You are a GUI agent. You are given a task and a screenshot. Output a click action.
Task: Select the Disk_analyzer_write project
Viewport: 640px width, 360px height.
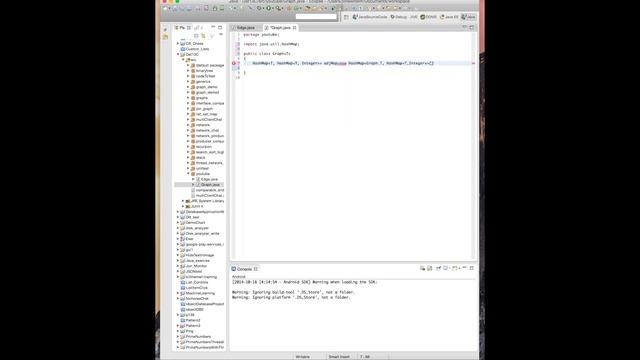coord(200,233)
